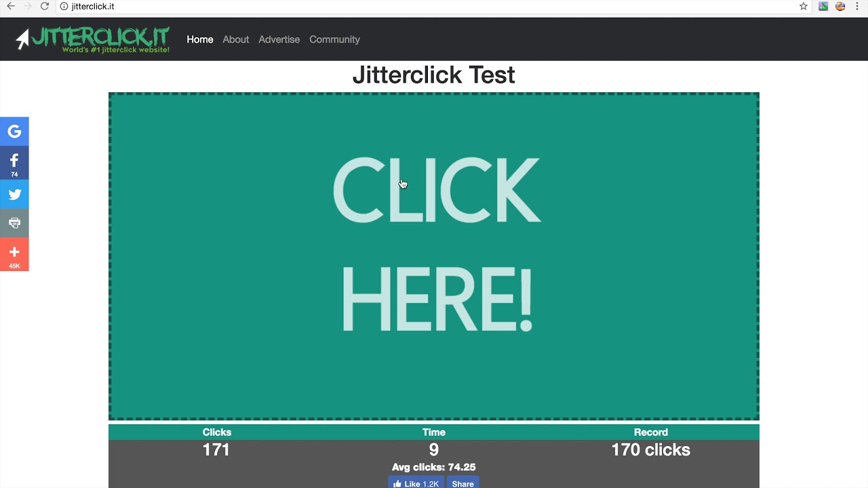The height and width of the screenshot is (488, 868).
Task: Share via the Facebook sidebar icon
Action: point(14,163)
